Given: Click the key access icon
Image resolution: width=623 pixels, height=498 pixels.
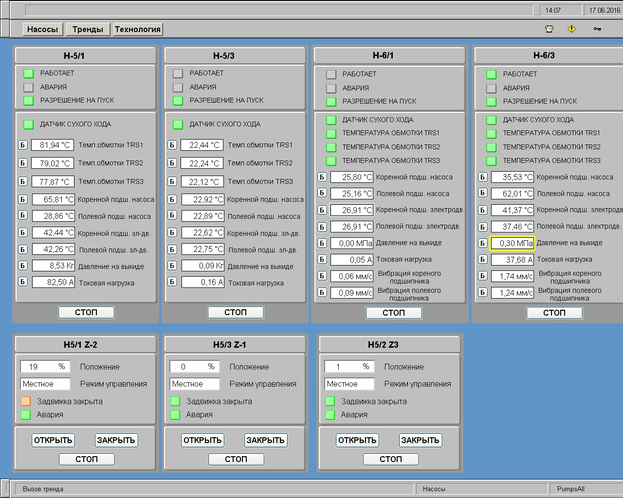Looking at the screenshot, I should (597, 29).
